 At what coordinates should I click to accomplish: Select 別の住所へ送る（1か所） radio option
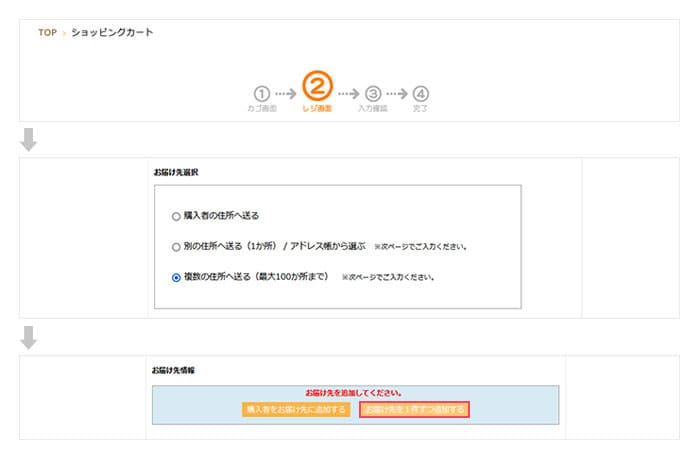pyautogui.click(x=176, y=245)
